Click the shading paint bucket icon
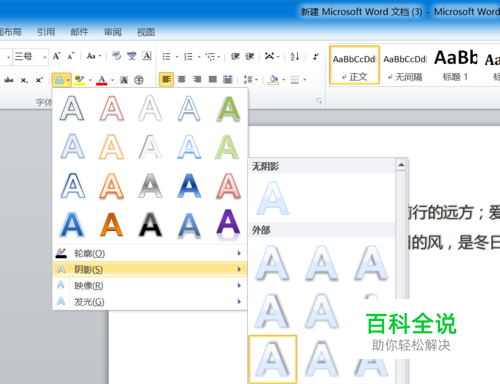The width and height of the screenshot is (500, 384). [x=274, y=80]
